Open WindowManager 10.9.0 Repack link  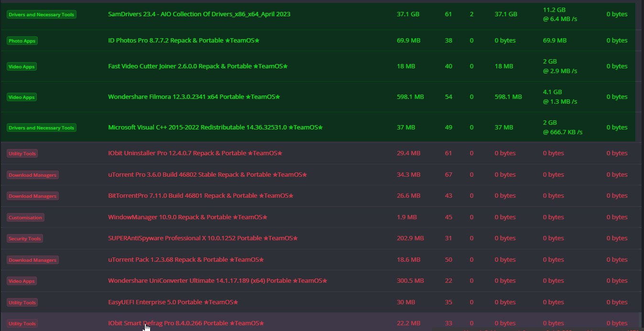point(187,217)
